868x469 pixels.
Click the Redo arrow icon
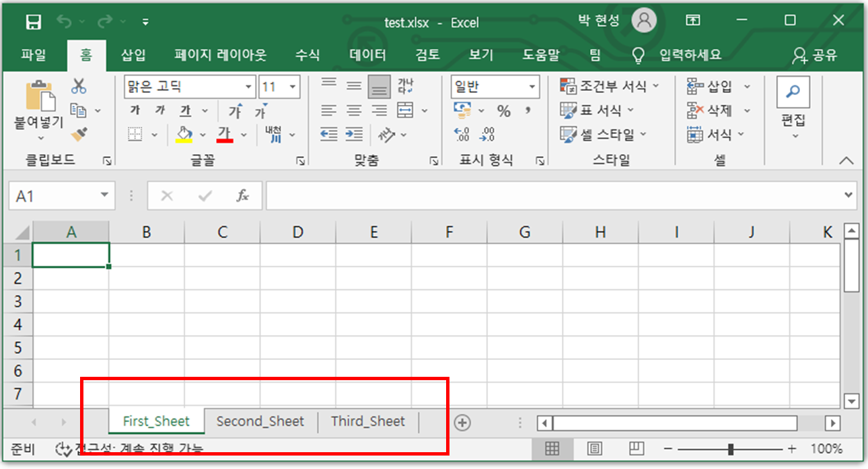104,22
